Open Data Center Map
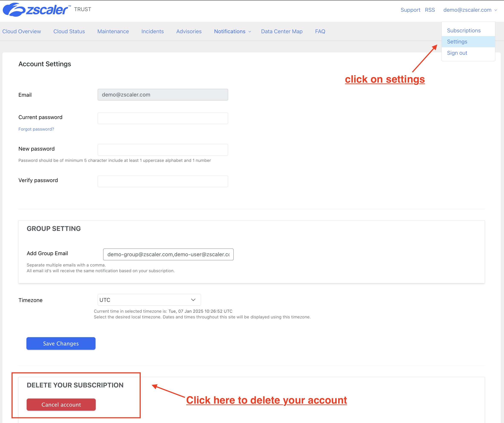This screenshot has height=423, width=504. pyautogui.click(x=282, y=31)
